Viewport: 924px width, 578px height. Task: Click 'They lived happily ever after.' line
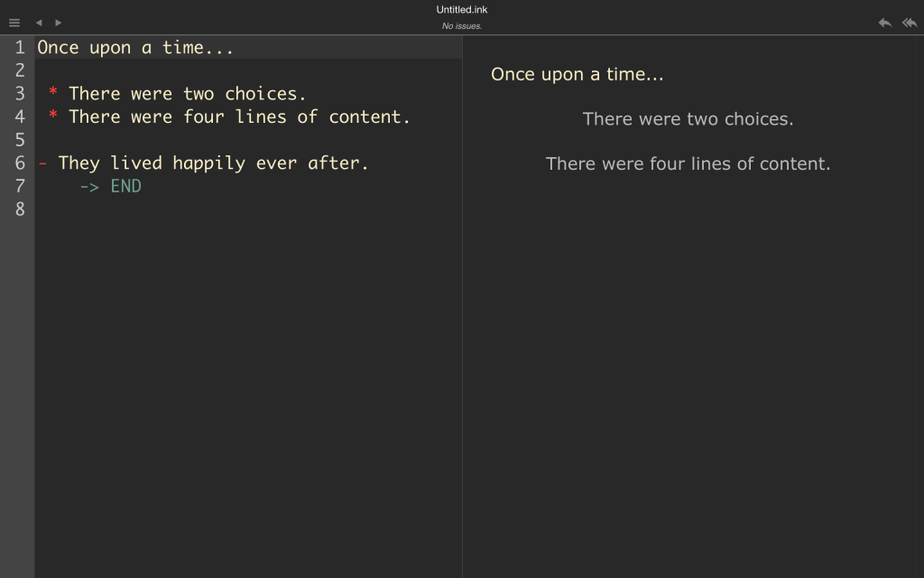tap(212, 163)
